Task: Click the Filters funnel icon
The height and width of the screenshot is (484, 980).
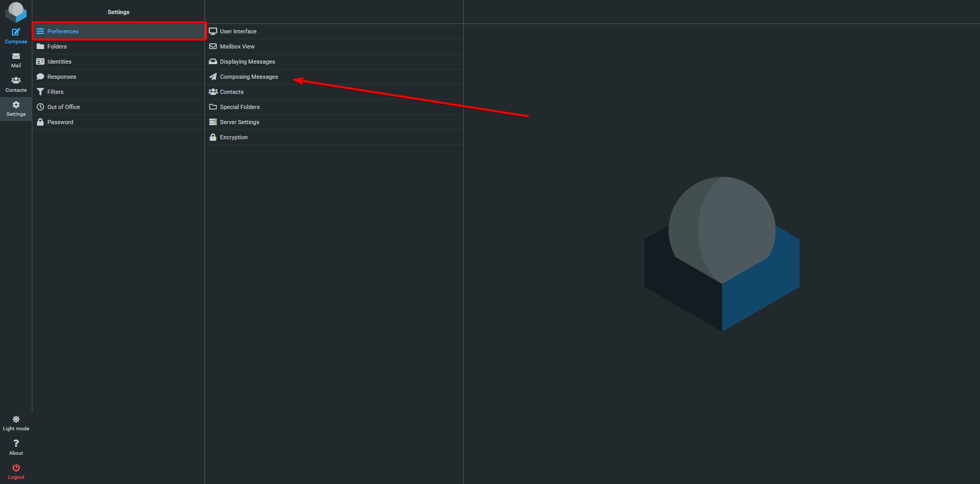Action: click(40, 92)
